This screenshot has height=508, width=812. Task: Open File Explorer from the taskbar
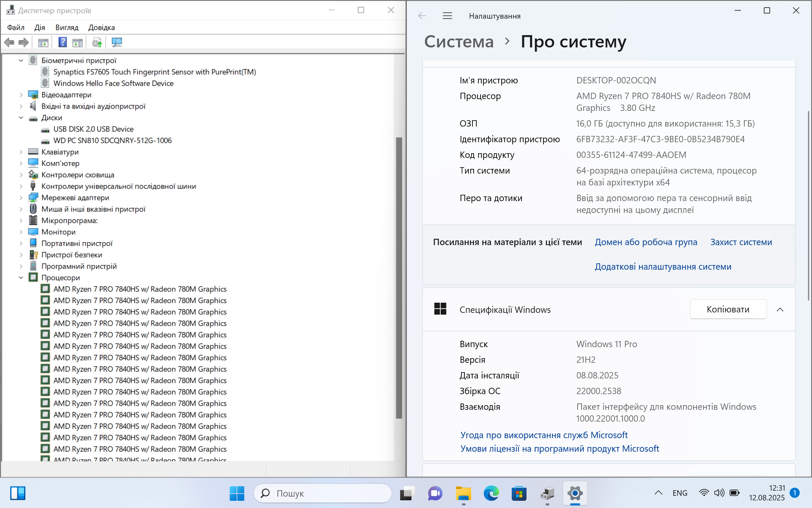463,493
